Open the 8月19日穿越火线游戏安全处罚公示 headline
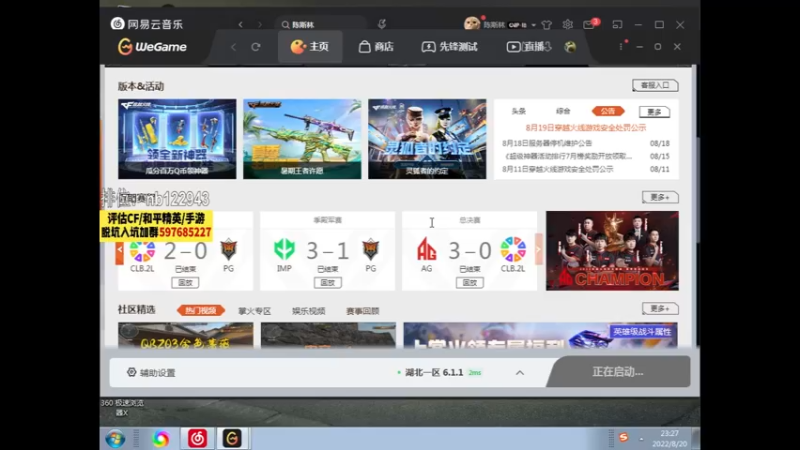The image size is (800, 450). coord(586,128)
